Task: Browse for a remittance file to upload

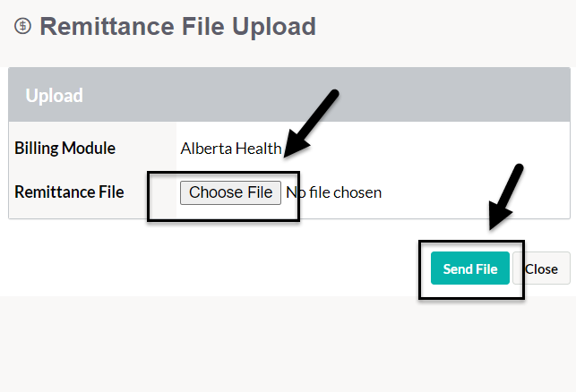Action: (x=230, y=192)
